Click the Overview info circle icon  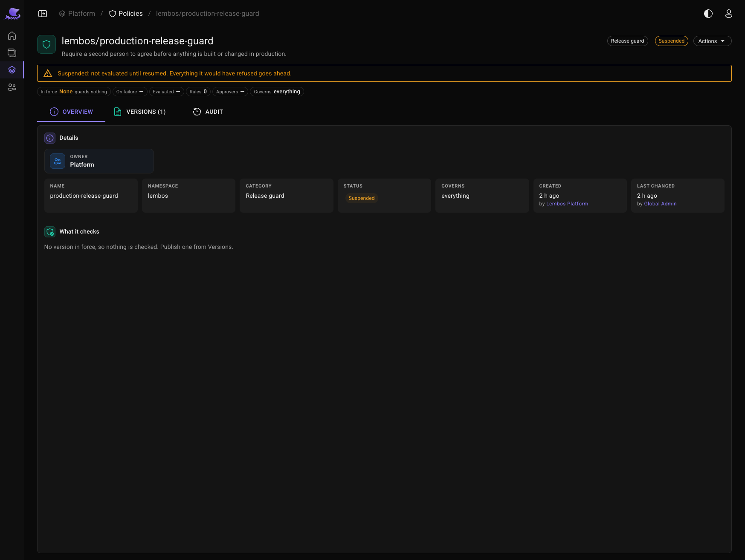point(54,112)
